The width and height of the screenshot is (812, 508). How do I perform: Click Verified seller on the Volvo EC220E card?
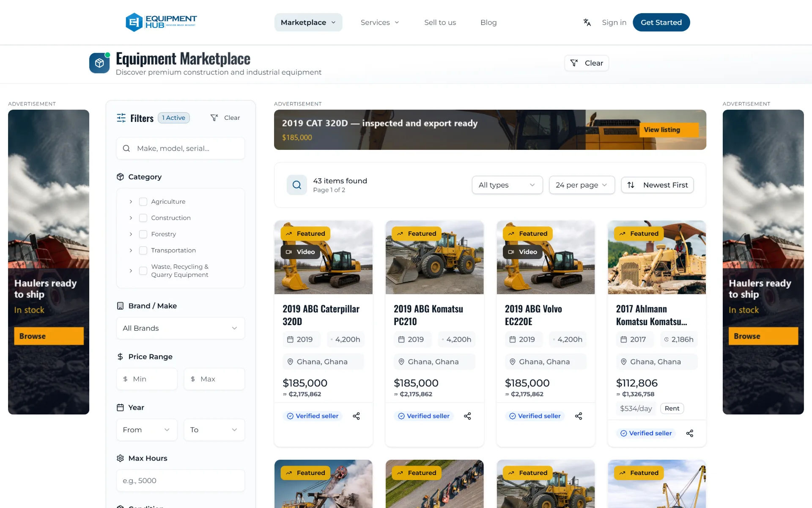[x=535, y=416]
